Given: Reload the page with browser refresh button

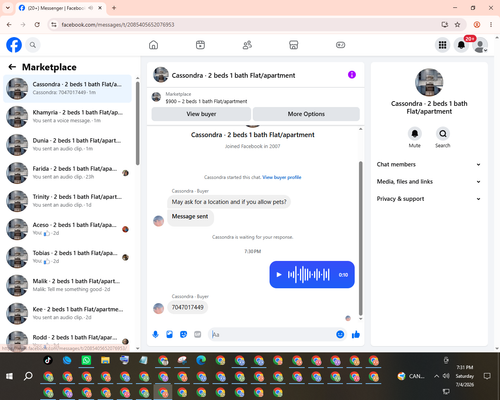Looking at the screenshot, I should coord(37,25).
